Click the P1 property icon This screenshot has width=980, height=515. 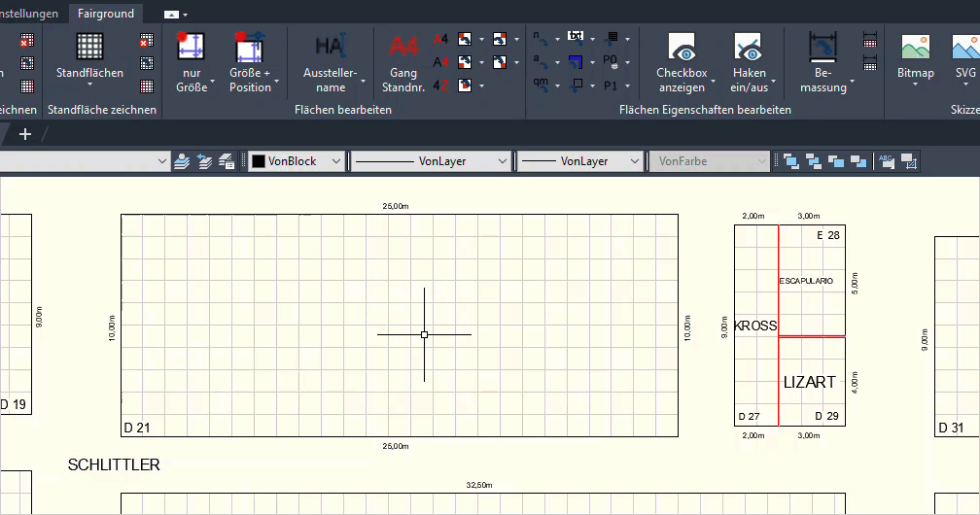(x=611, y=85)
